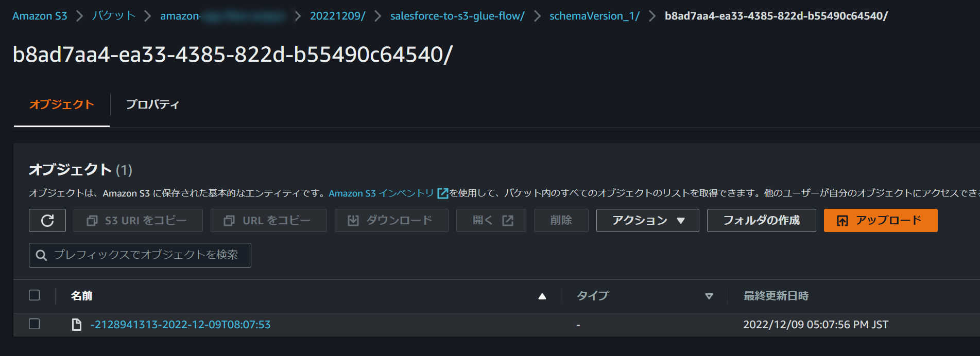The width and height of the screenshot is (980, 356).
Task: Switch to the オブジェクト tab
Action: [x=62, y=104]
